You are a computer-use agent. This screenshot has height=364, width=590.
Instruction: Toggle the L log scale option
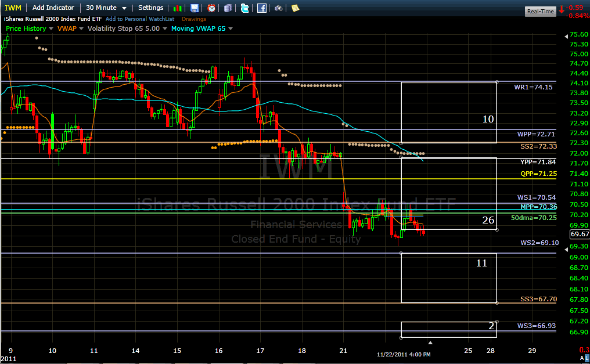pos(587,358)
